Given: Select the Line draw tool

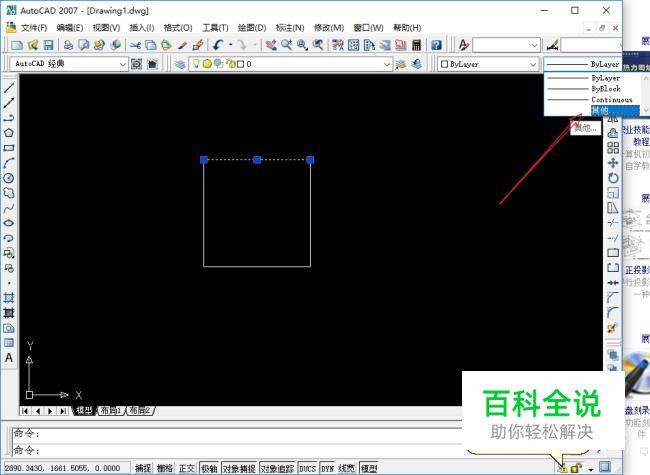Looking at the screenshot, I should click(9, 87).
